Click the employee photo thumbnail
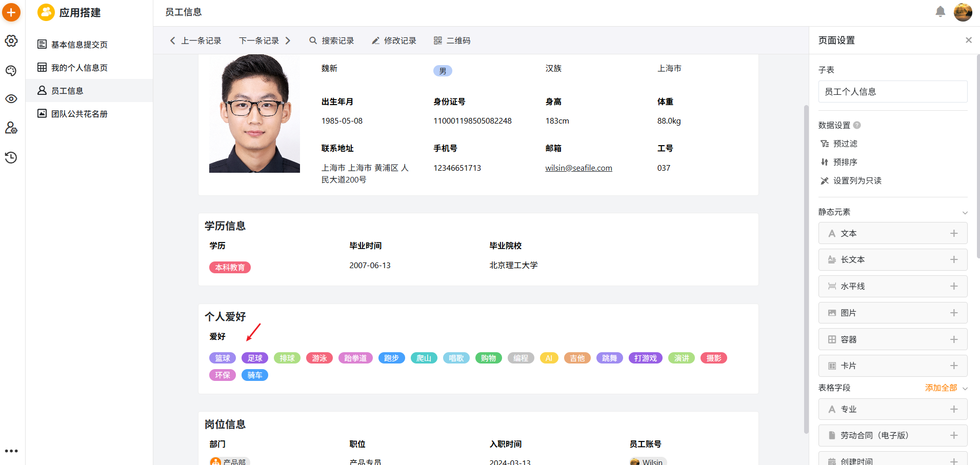980x465 pixels. (254, 114)
